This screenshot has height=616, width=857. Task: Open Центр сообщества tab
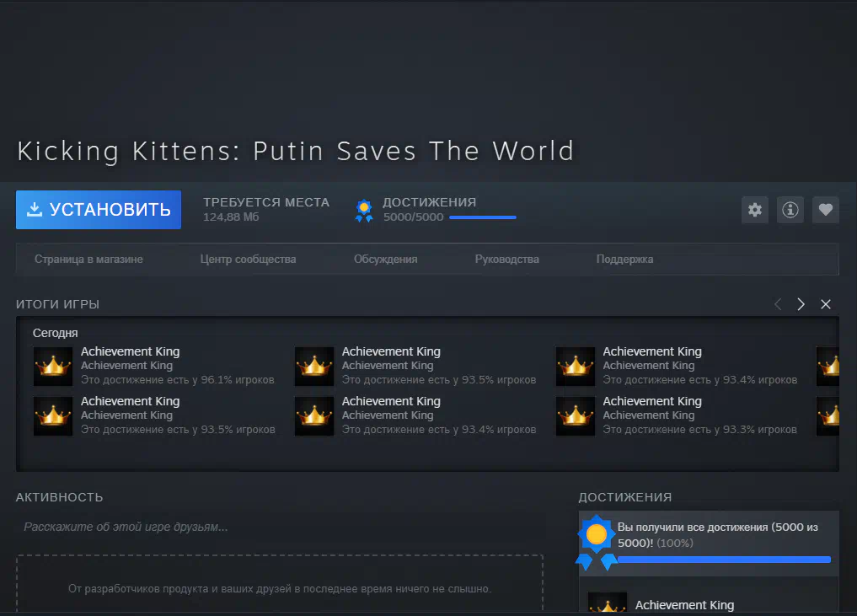[248, 259]
